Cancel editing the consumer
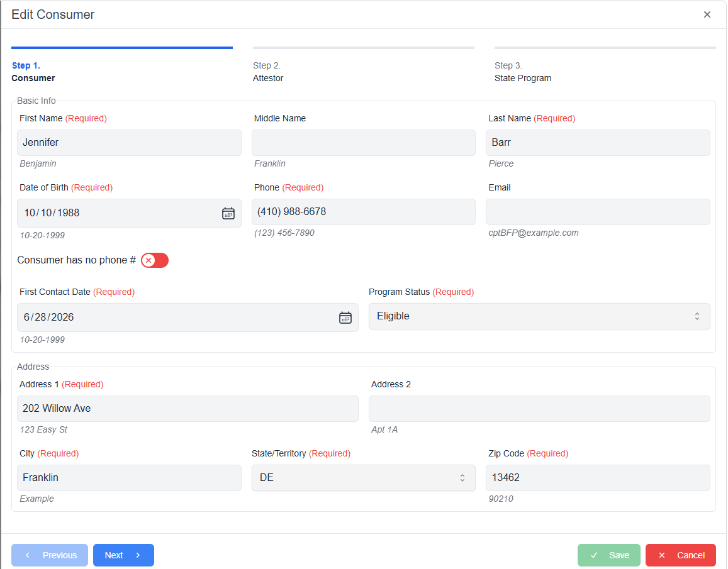 681,555
